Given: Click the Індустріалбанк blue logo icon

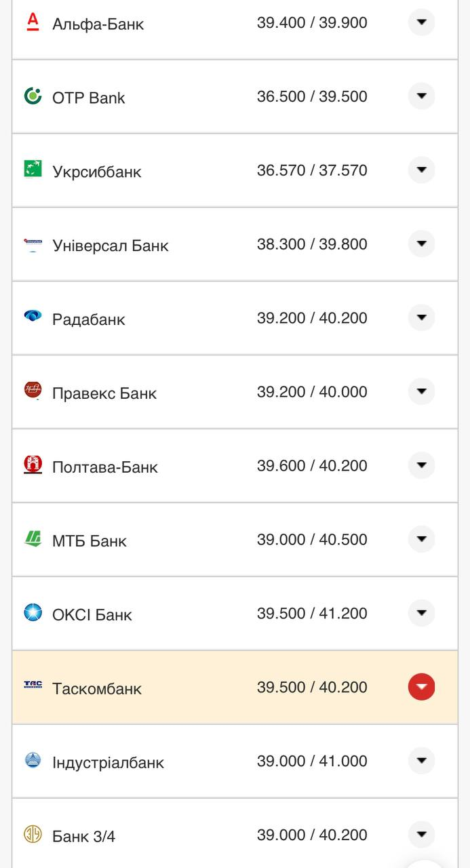Looking at the screenshot, I should click(33, 760).
